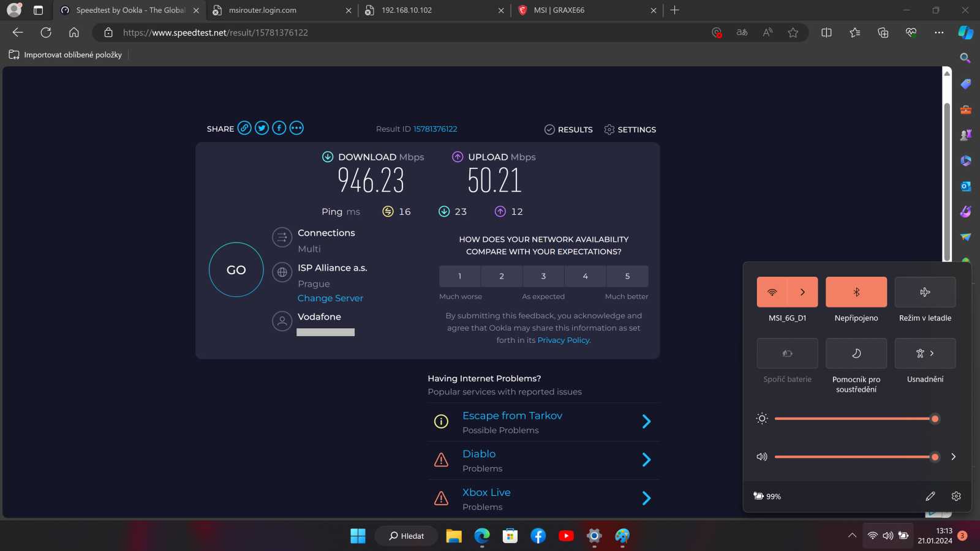Open Outlook in Edge sidebar

coord(965,186)
